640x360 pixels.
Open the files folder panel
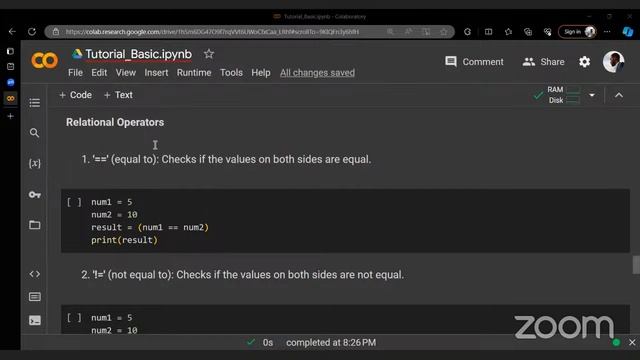point(35,225)
